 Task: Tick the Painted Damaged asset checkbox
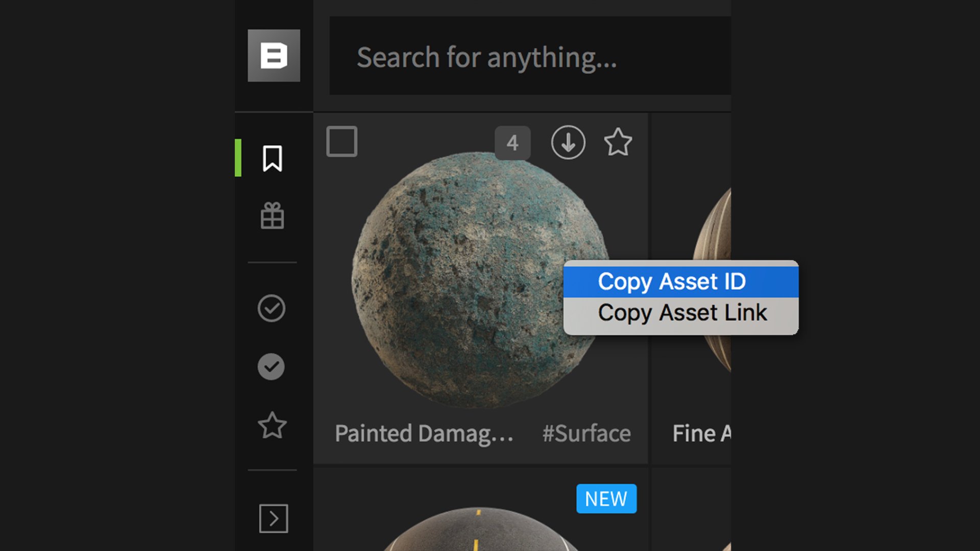click(341, 141)
